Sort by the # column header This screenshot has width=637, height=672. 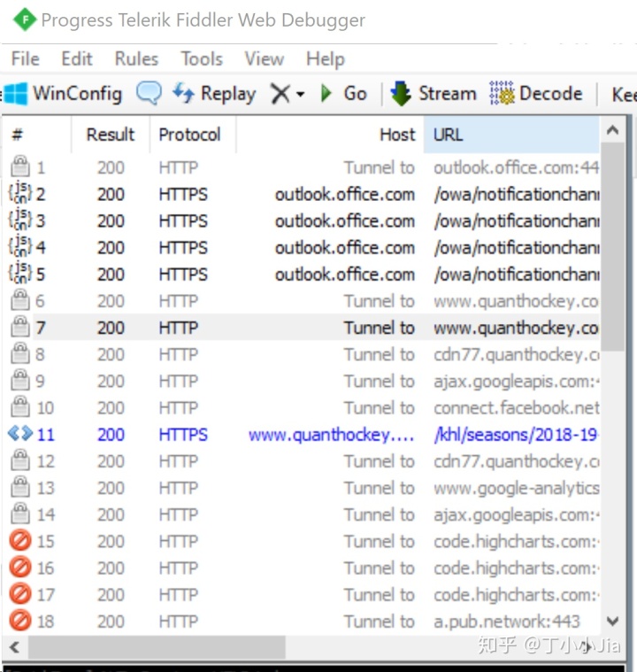pyautogui.click(x=37, y=135)
